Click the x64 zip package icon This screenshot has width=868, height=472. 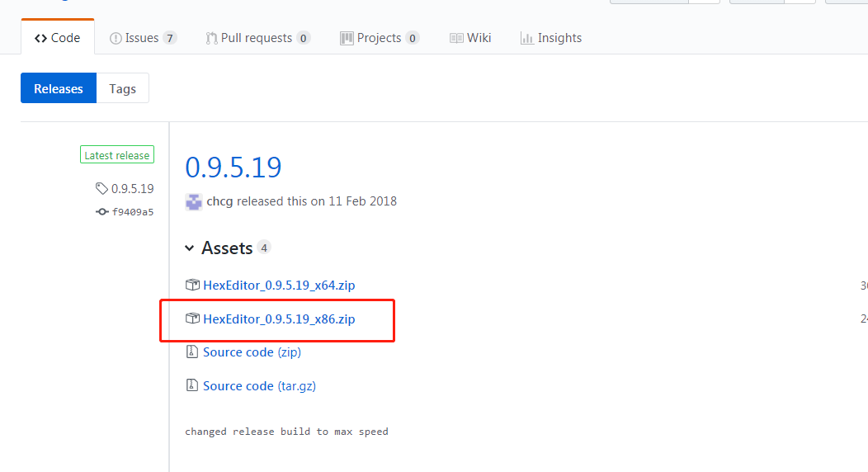pyautogui.click(x=192, y=285)
